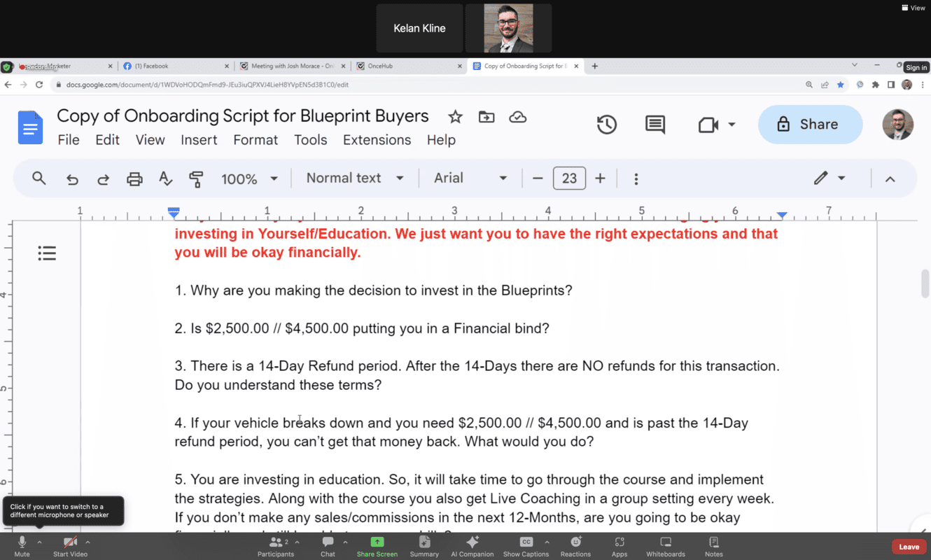Open the comment history icon

655,125
